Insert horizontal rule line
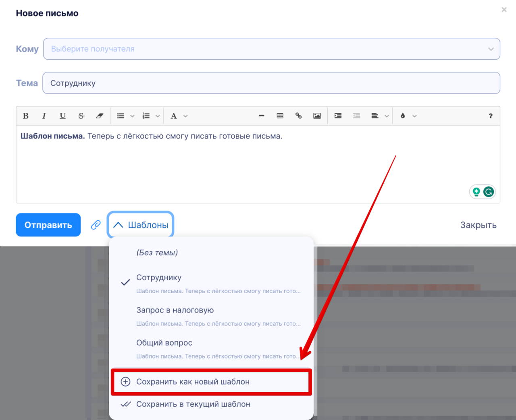Screen dimensions: 516x420 click(262, 116)
